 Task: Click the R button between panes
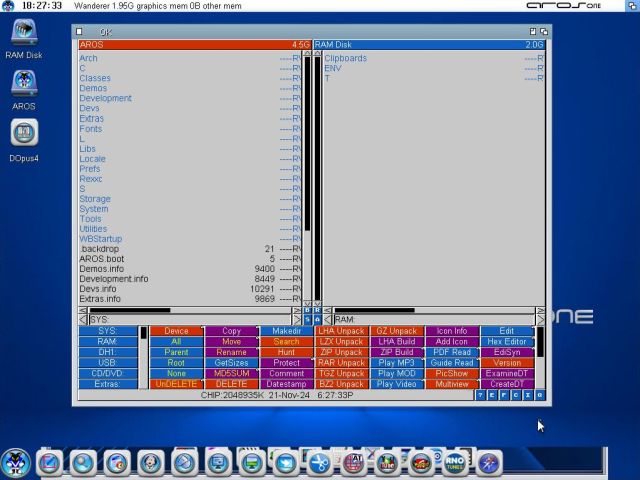coord(317,310)
